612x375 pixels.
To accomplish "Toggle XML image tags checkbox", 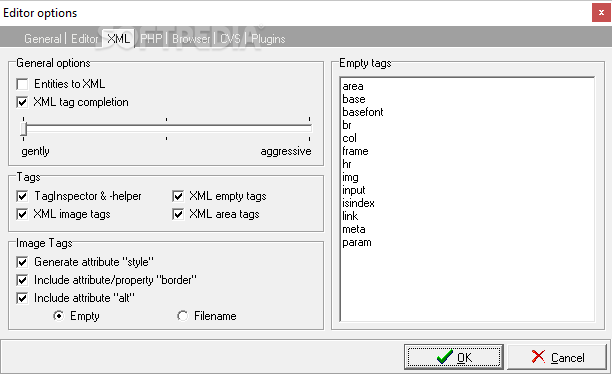I will (22, 214).
